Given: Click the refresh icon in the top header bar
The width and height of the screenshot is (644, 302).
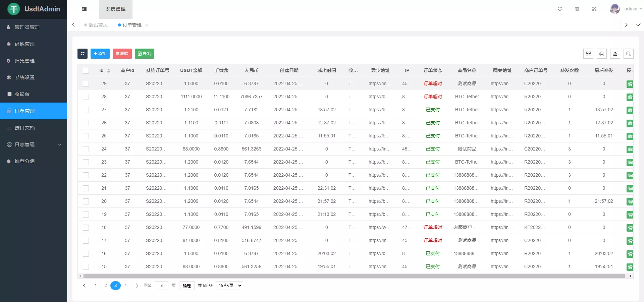Looking at the screenshot, I should pyautogui.click(x=559, y=9).
